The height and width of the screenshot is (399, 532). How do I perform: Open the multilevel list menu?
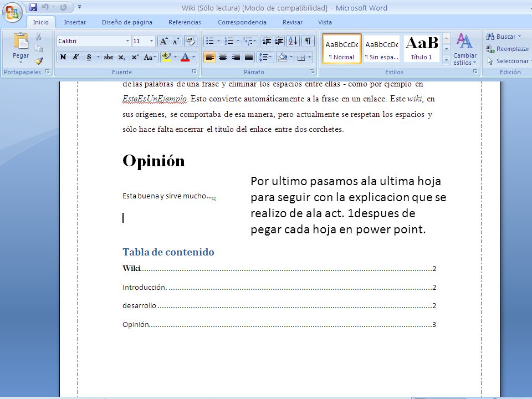pyautogui.click(x=250, y=41)
